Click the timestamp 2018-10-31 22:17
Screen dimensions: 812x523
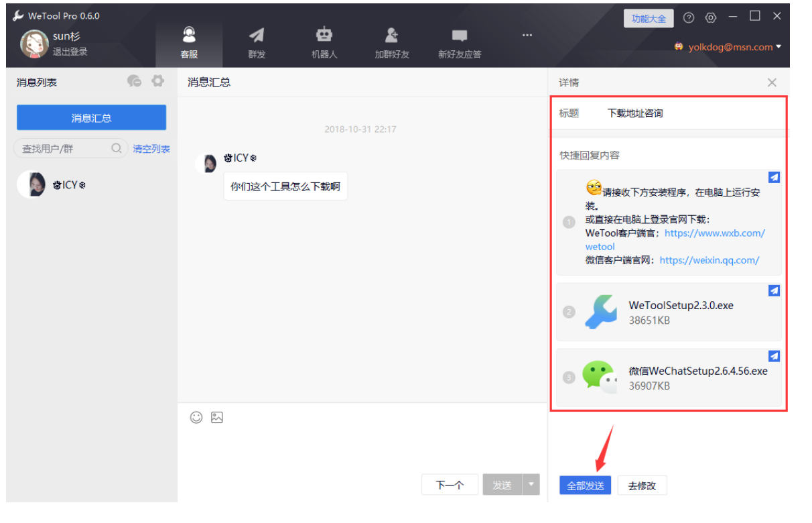tap(360, 129)
